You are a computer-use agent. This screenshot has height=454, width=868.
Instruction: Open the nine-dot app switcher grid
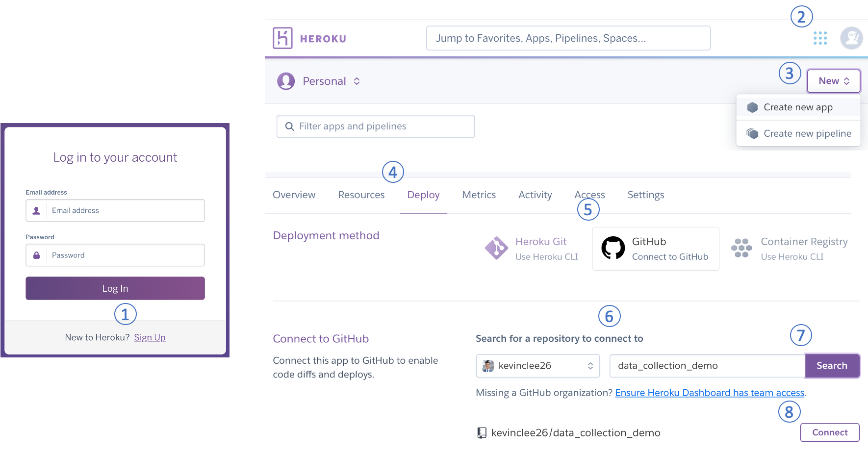tap(820, 38)
